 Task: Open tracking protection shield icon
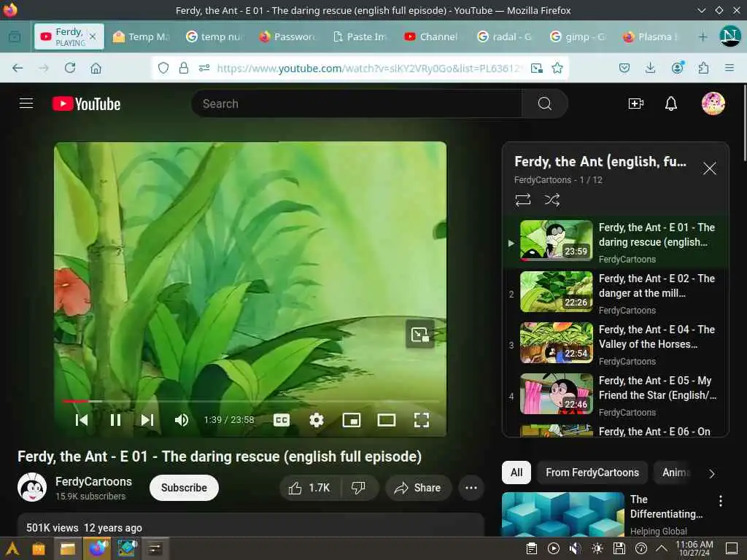(x=163, y=68)
